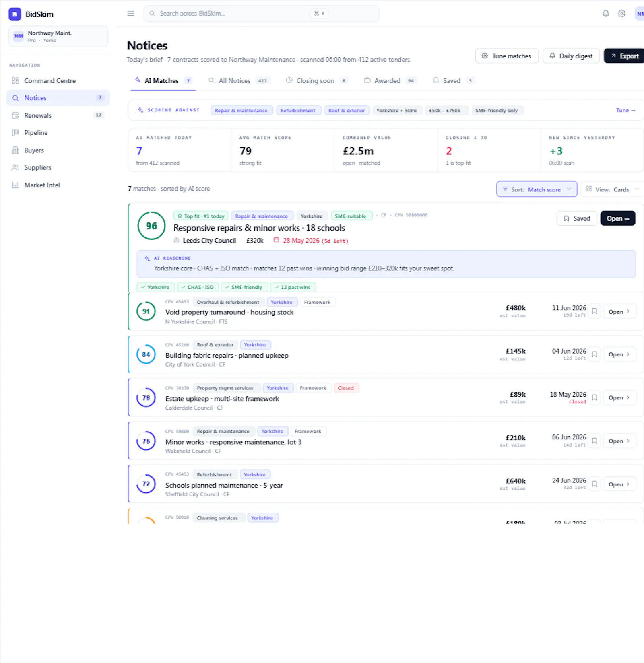Screen dimensions: 644x663
Task: Open the notifications bell icon
Action: coord(606,14)
